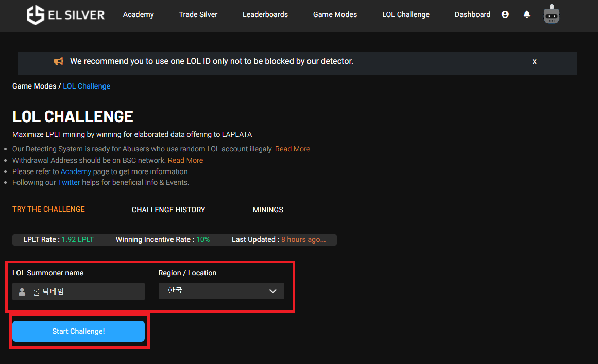Click the robot avatar thumbnail
This screenshot has height=364, width=598.
tap(551, 14)
